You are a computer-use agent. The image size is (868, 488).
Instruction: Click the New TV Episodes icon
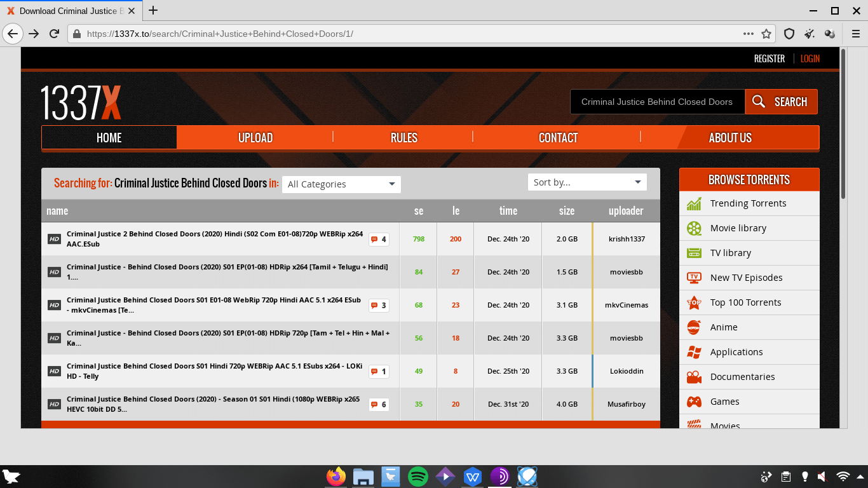pos(694,278)
